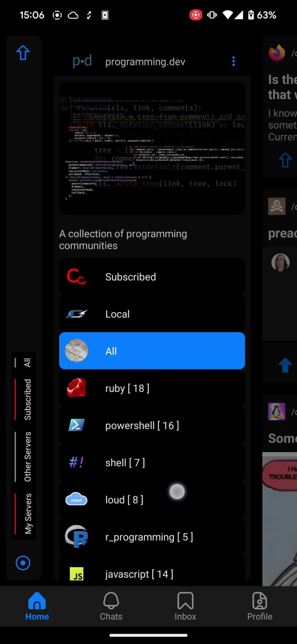Tap the programming.dev code banner image
The width and height of the screenshot is (297, 644).
click(x=152, y=148)
